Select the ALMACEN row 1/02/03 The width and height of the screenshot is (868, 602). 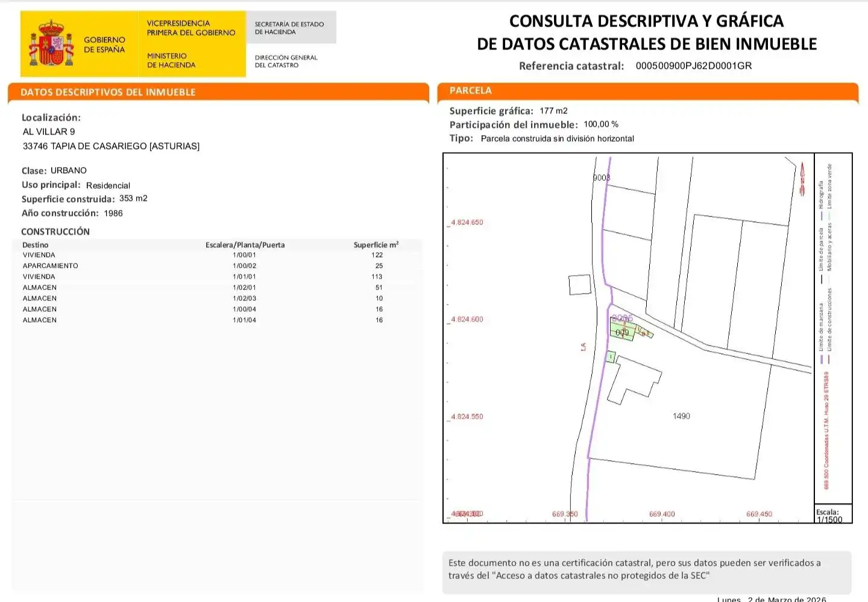pos(217,299)
